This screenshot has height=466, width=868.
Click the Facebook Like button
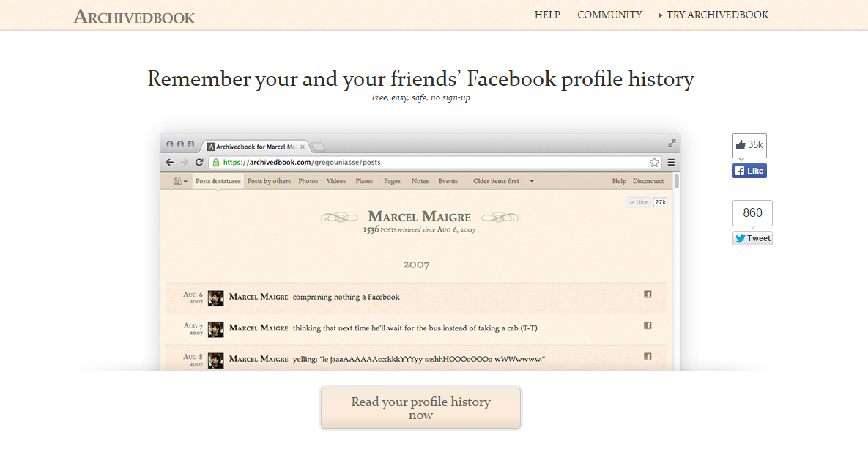click(749, 171)
